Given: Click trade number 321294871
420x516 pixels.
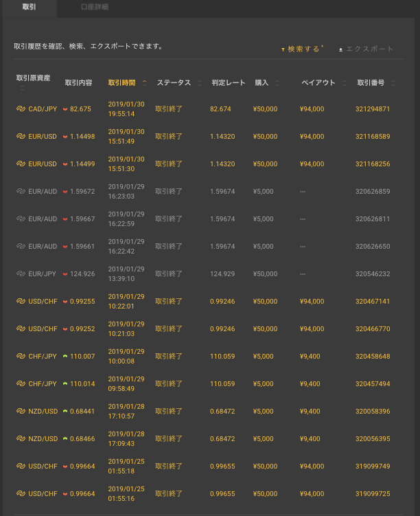Looking at the screenshot, I should pos(373,109).
